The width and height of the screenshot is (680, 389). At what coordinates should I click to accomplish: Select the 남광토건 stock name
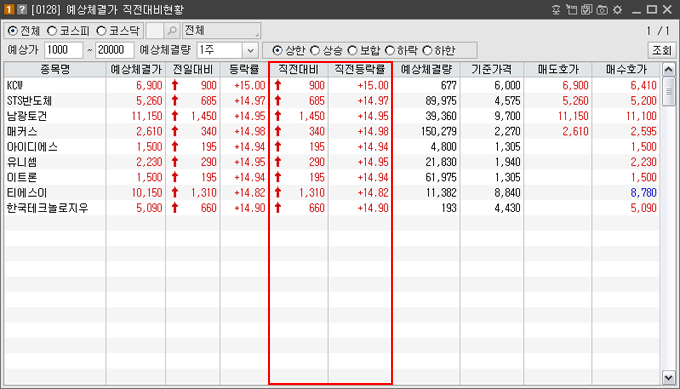point(26,116)
